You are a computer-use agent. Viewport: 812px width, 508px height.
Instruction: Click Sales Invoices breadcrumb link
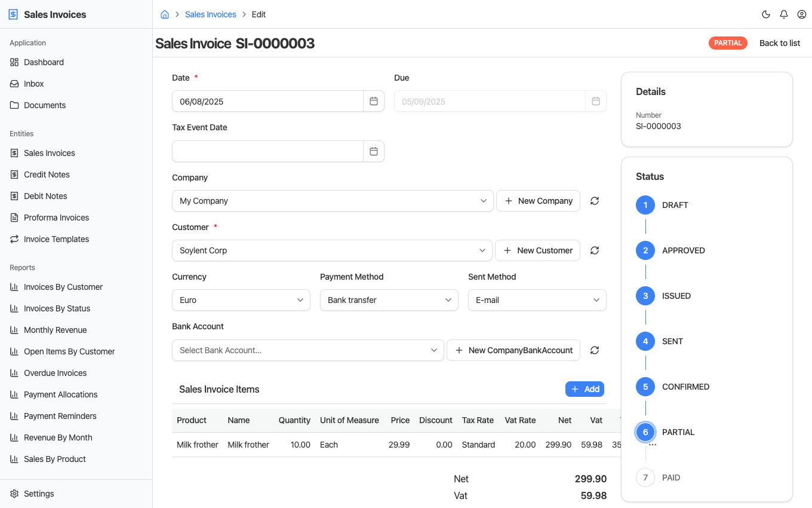pos(211,14)
